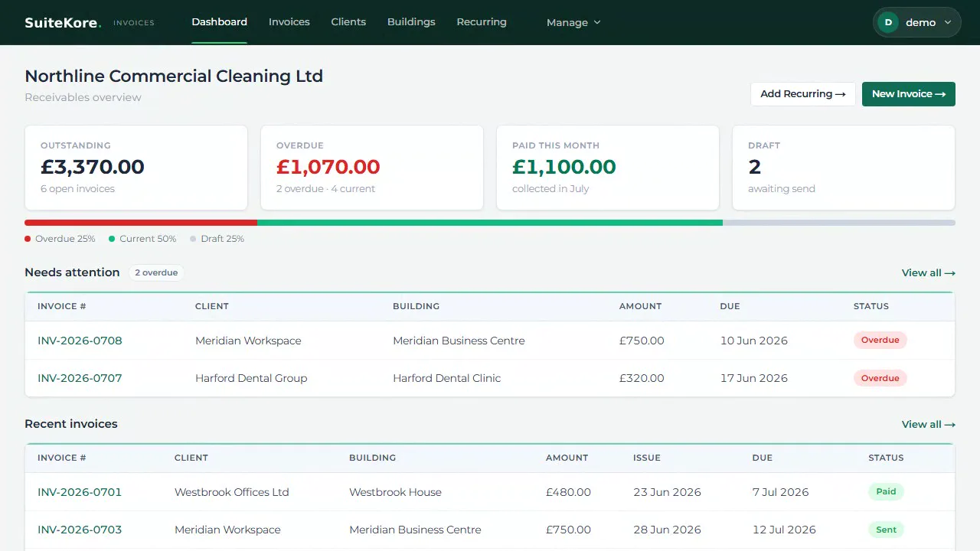
Task: Click the grey draft segment of bar
Action: pyautogui.click(x=839, y=223)
